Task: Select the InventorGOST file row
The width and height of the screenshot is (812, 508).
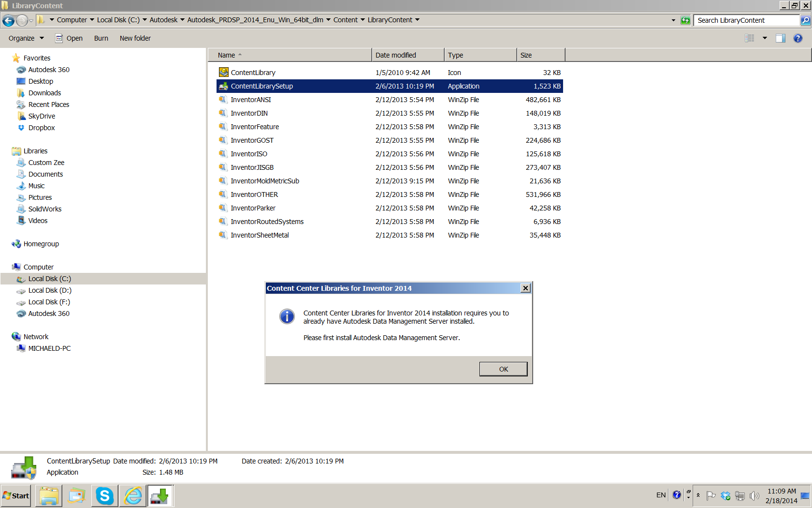Action: (390, 140)
